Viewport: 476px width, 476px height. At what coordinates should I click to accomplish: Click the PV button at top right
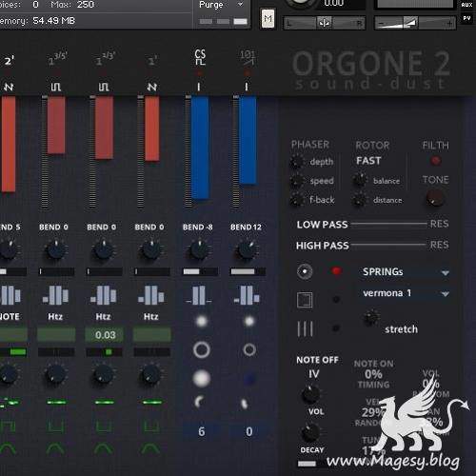click(466, 18)
